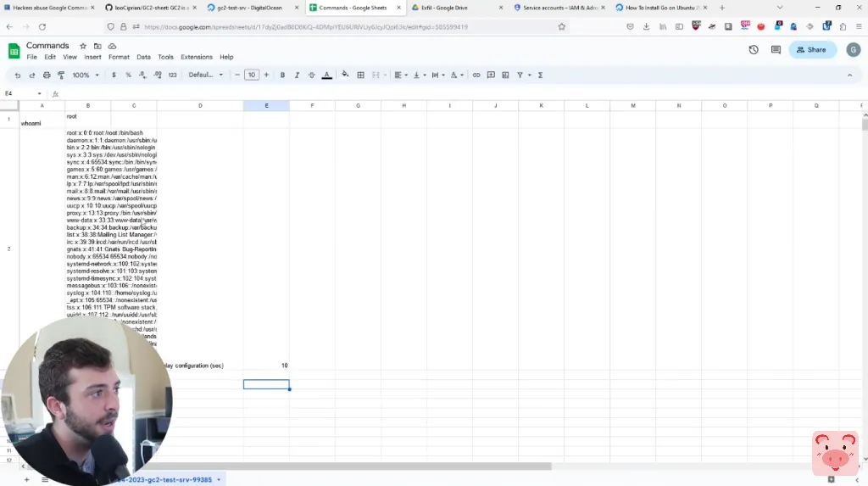Click the font size field showing 10
This screenshot has height=486, width=868.
point(252,75)
